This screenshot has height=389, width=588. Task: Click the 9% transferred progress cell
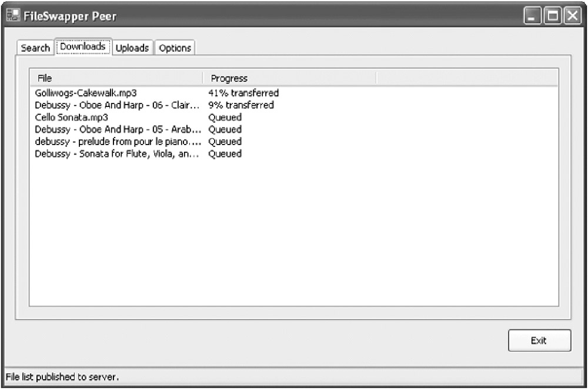click(x=241, y=105)
